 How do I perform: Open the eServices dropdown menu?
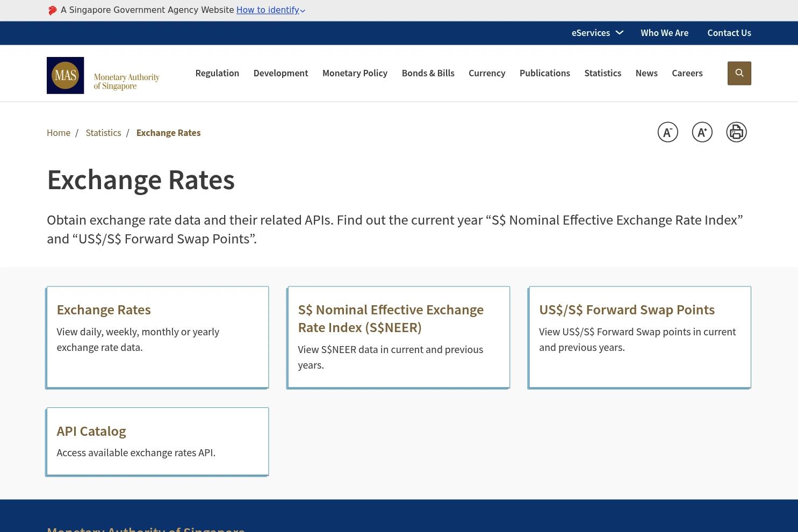pyautogui.click(x=597, y=33)
